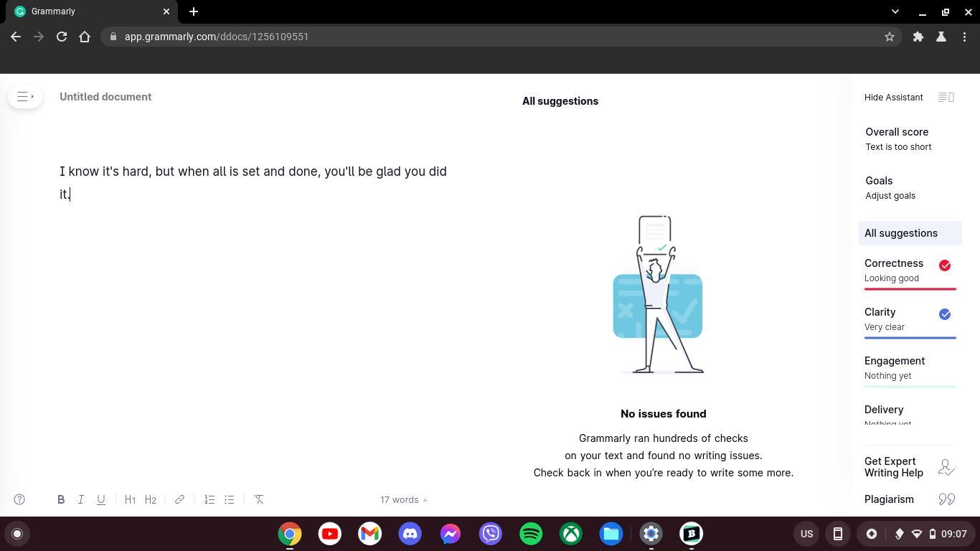Click the "No issues found" heading

[664, 414]
